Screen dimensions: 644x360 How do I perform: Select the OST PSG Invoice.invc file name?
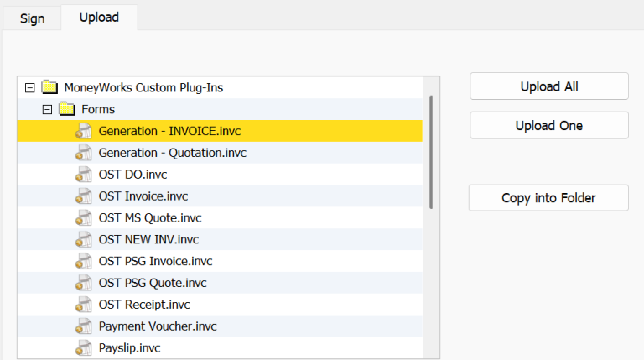[x=155, y=261]
